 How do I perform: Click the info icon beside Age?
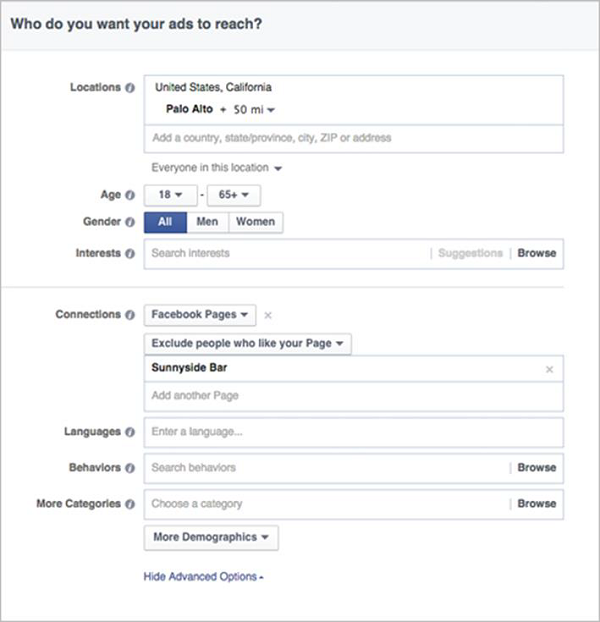(x=130, y=196)
